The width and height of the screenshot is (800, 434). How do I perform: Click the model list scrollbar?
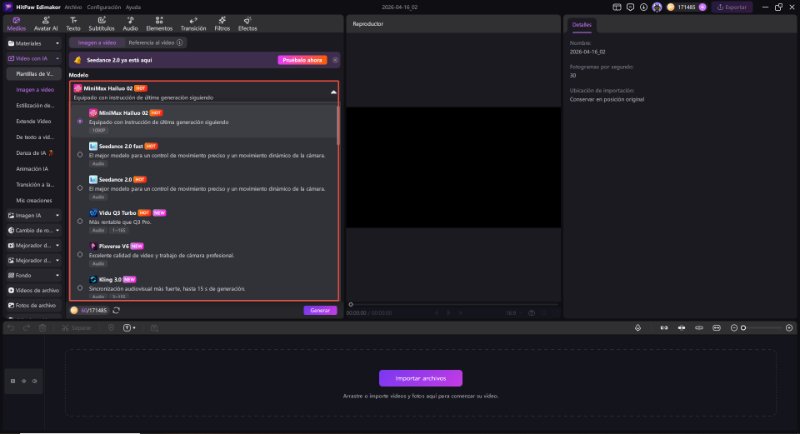(337, 124)
